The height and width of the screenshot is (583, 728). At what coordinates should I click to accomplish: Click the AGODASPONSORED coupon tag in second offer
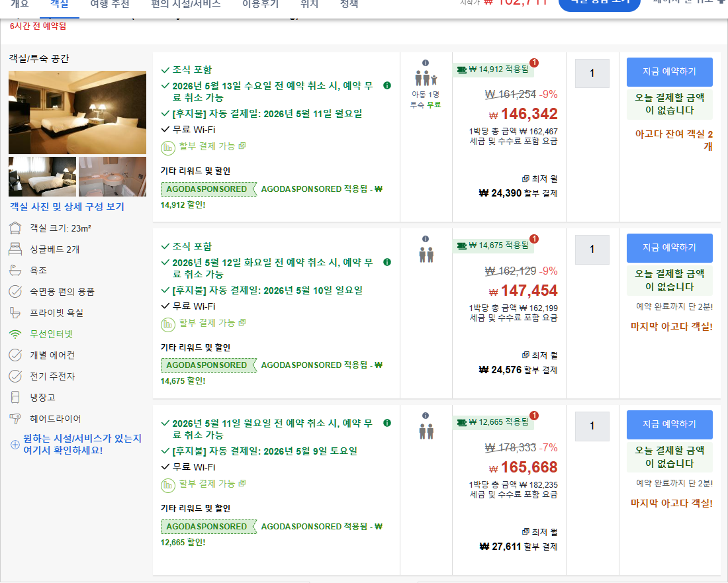click(x=207, y=365)
